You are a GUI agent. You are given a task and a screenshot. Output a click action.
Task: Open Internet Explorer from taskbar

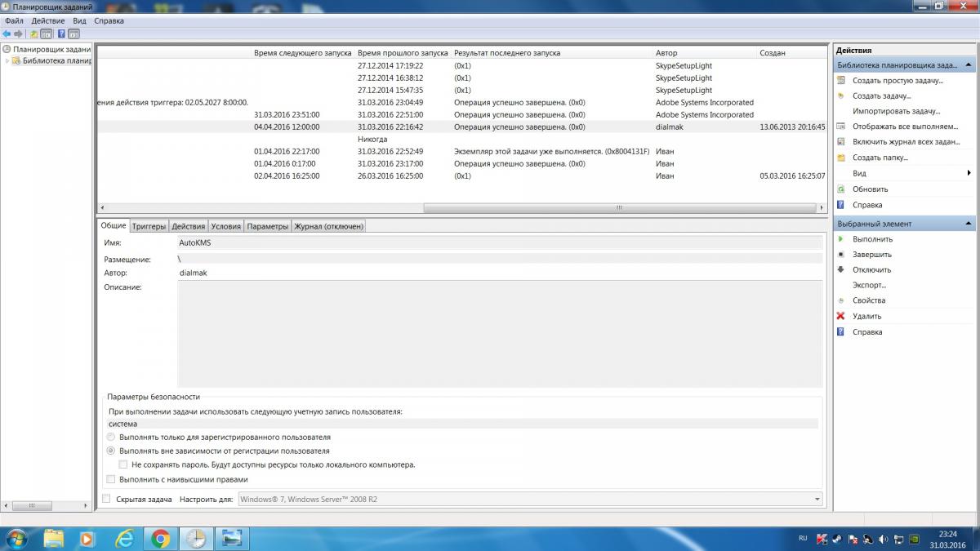[124, 539]
